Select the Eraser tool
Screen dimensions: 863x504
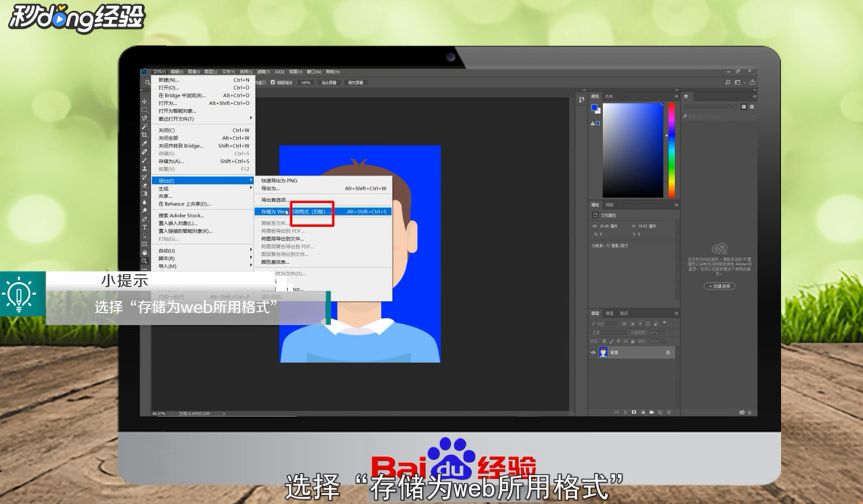click(144, 185)
